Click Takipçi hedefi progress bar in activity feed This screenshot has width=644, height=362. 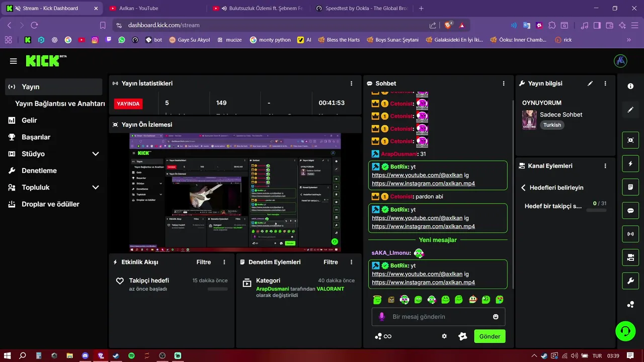[217, 289]
